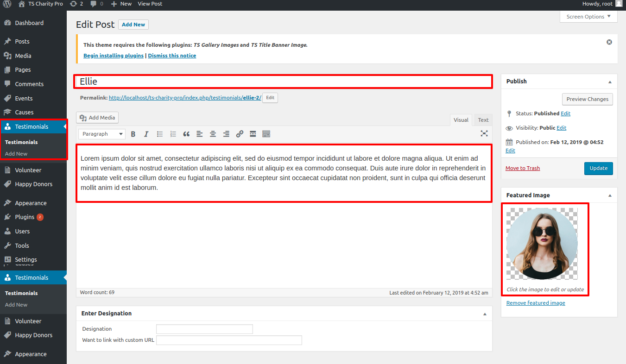The height and width of the screenshot is (364, 626).
Task: Toggle bold formatting in editor toolbar
Action: tap(133, 134)
